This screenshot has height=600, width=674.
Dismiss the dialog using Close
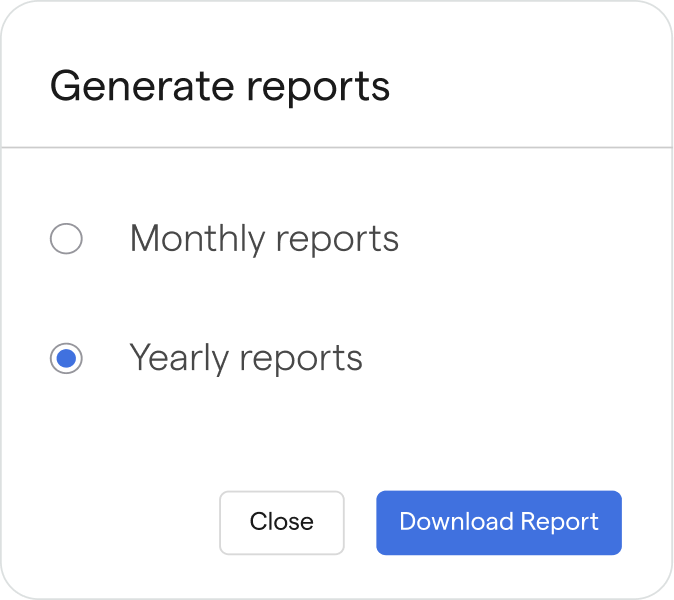tap(281, 522)
